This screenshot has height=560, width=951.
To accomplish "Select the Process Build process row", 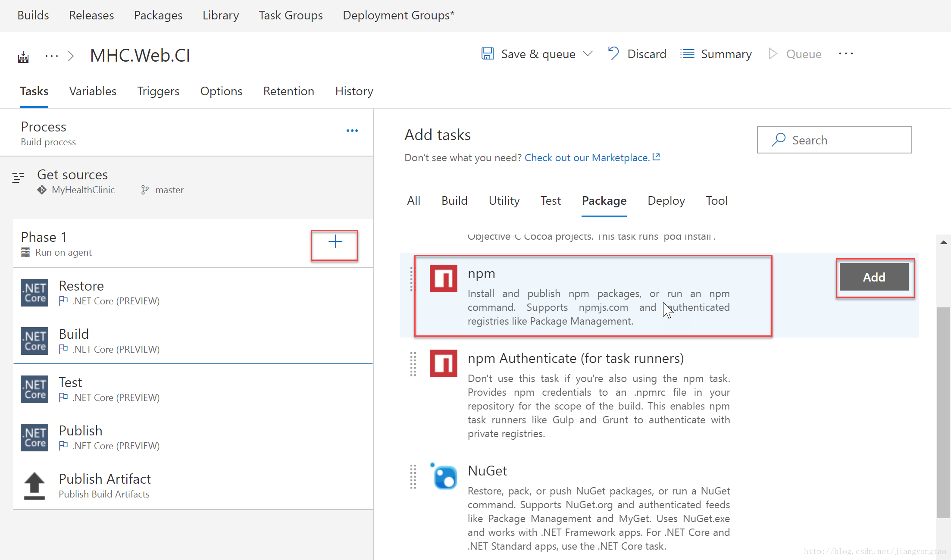I will (x=187, y=133).
